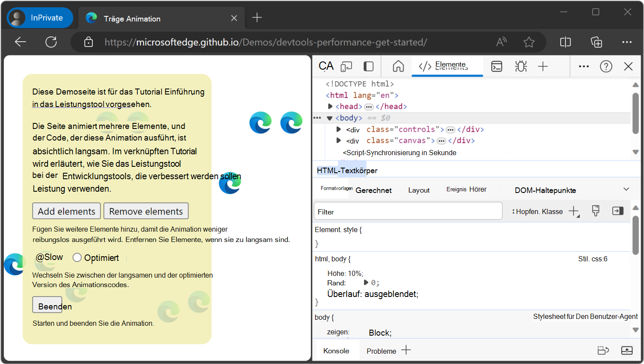Open the Console drawer icon

[x=497, y=66]
